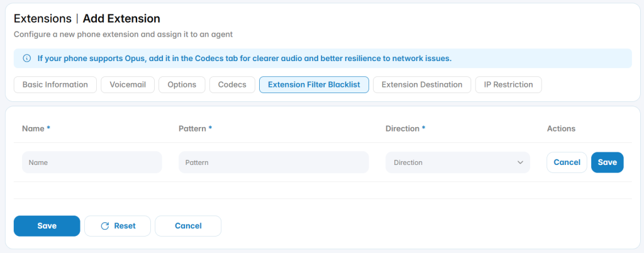
Task: Open the Extension Destination tab
Action: click(422, 84)
